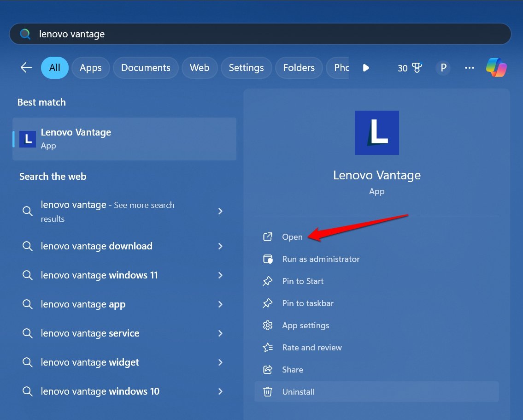Run Lenovo Vantage as administrator
Screen dimensions: 523x420
(321, 259)
